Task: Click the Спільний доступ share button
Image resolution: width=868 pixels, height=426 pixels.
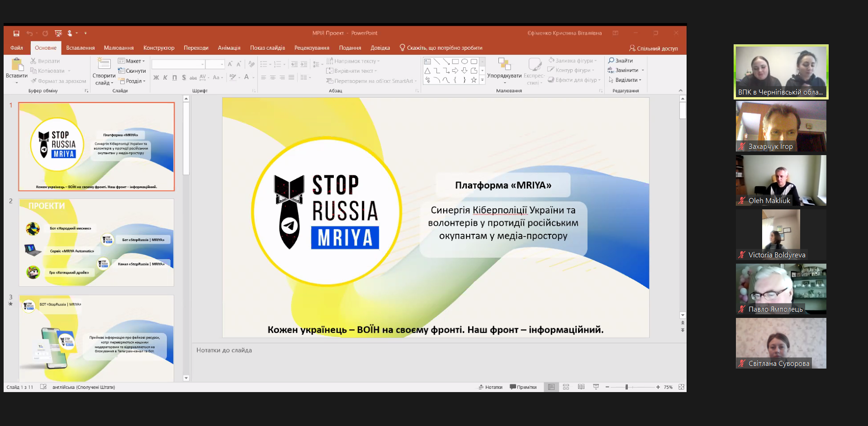Action: 653,48
